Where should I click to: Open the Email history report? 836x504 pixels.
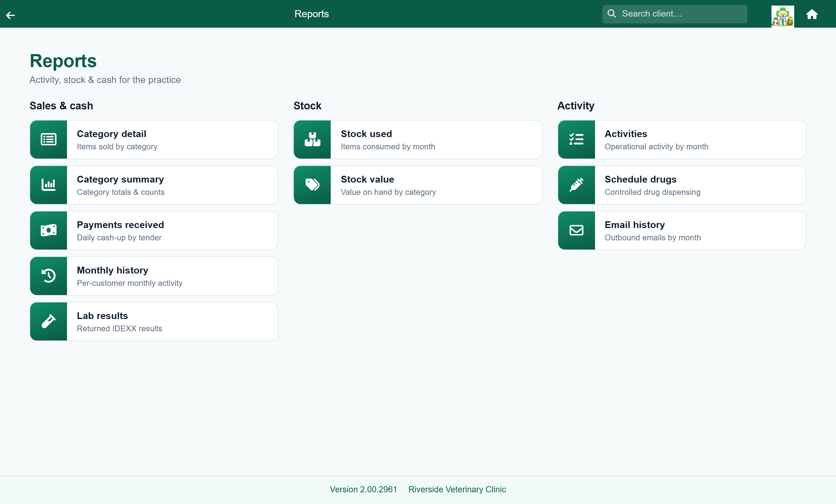(682, 230)
